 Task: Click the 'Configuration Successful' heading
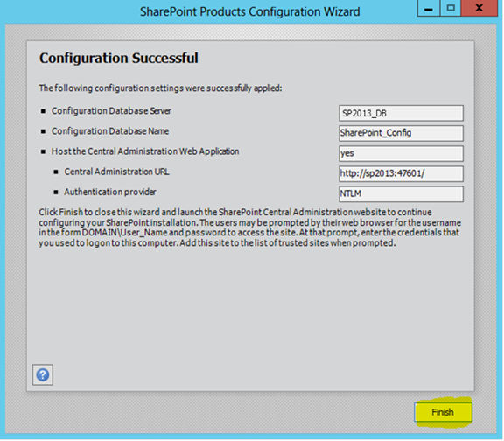click(x=119, y=58)
